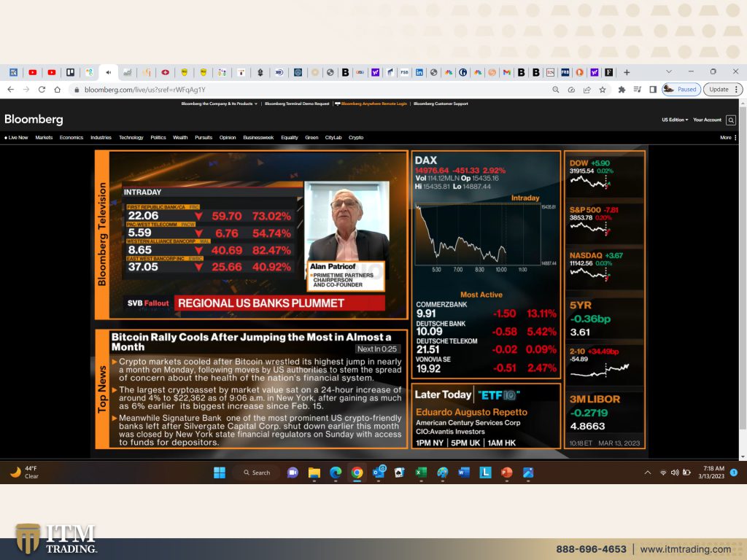Viewport: 747px width, 560px height.
Task: Click the Bitcoin Rally Cools headline
Action: pos(251,342)
